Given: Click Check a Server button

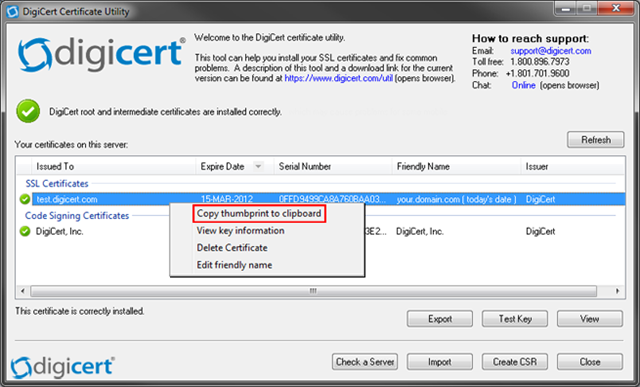Looking at the screenshot, I should click(x=365, y=362).
